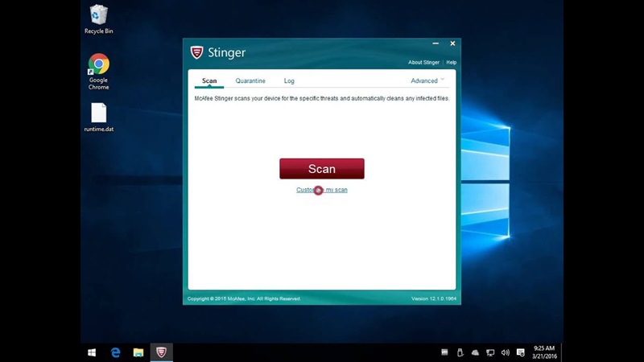This screenshot has width=644, height=362.
Task: Open Microsoft Edge from the taskbar
Action: 115,352
